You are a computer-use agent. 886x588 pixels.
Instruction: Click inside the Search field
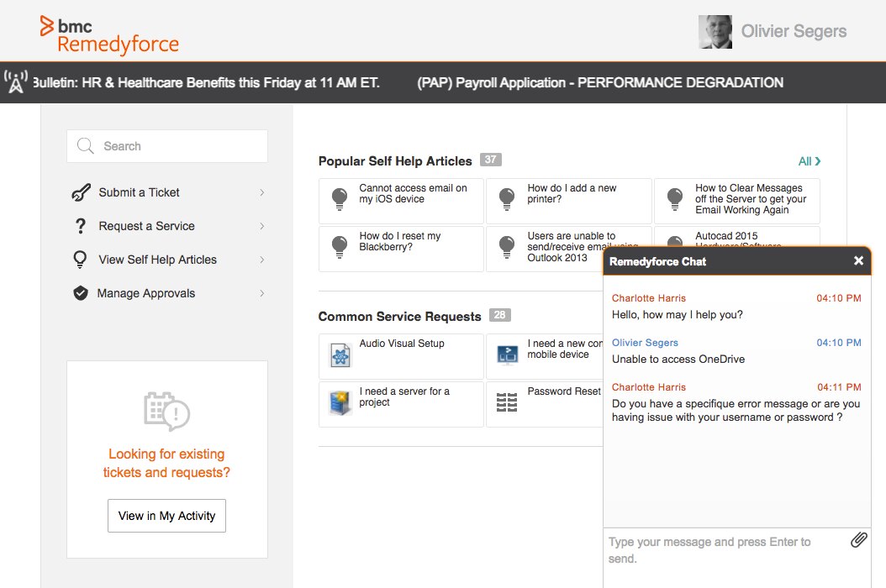(167, 146)
